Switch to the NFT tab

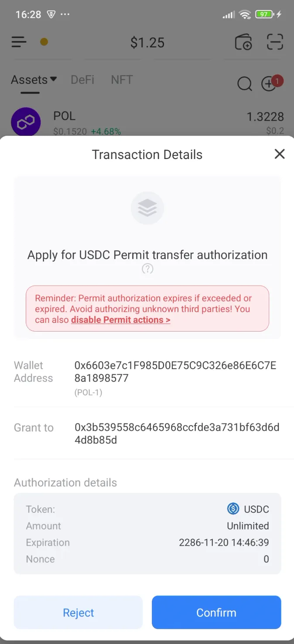[121, 80]
